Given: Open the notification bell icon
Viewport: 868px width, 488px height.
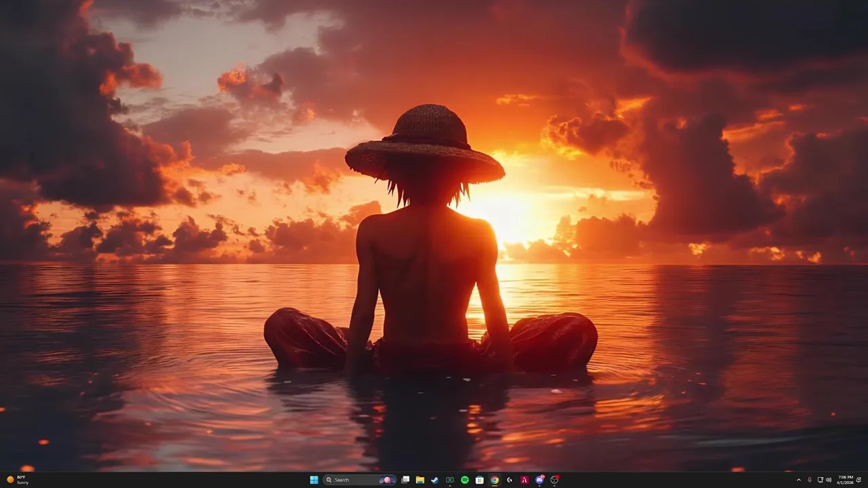Looking at the screenshot, I should (x=859, y=480).
